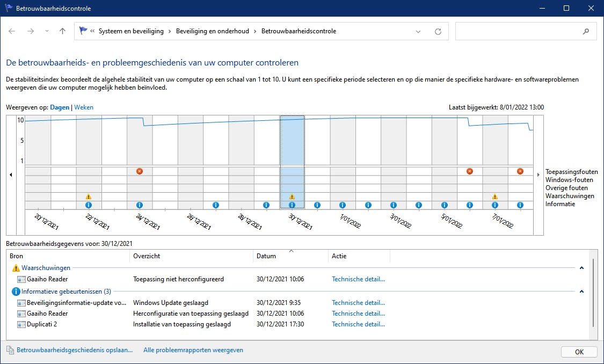This screenshot has width=604, height=364.
Task: Click the OK button
Action: (x=579, y=352)
